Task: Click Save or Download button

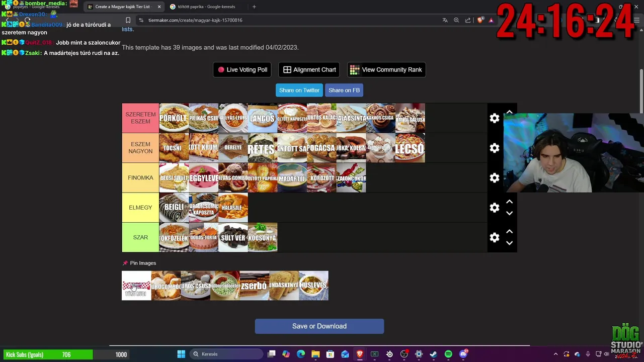Action: pos(319,326)
